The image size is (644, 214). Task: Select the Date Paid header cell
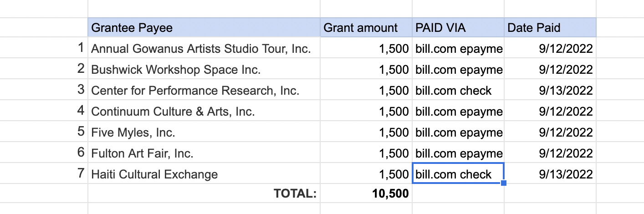[x=550, y=28]
